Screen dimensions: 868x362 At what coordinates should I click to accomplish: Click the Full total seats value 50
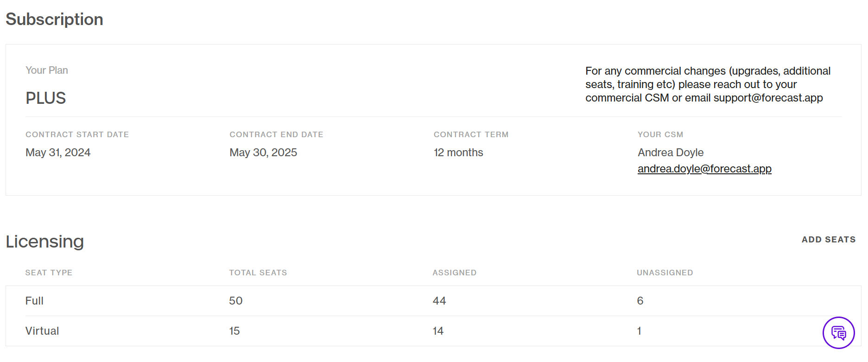click(x=235, y=301)
